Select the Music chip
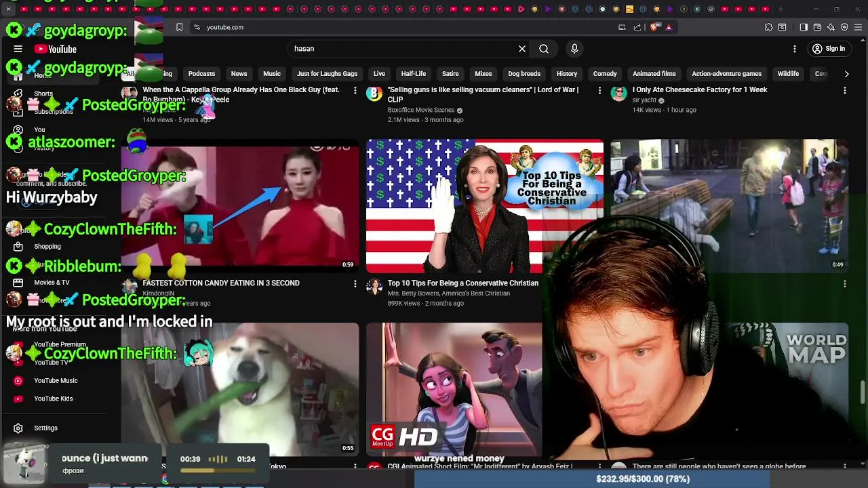This screenshot has height=488, width=868. [x=272, y=74]
